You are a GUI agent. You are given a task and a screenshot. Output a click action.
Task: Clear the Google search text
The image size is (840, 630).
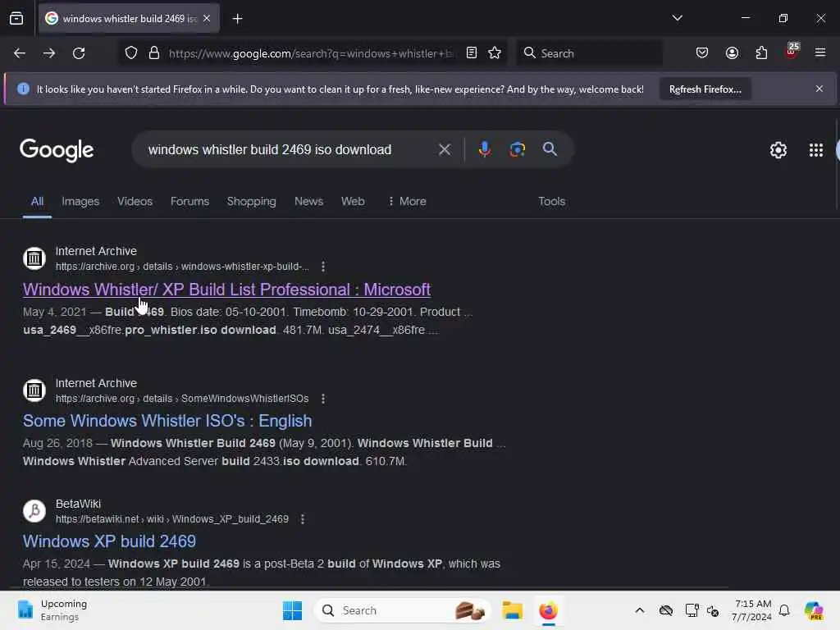point(445,149)
